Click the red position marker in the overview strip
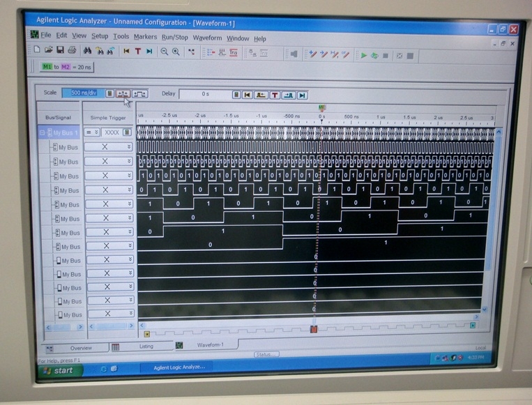532x405 pixels. pos(314,329)
